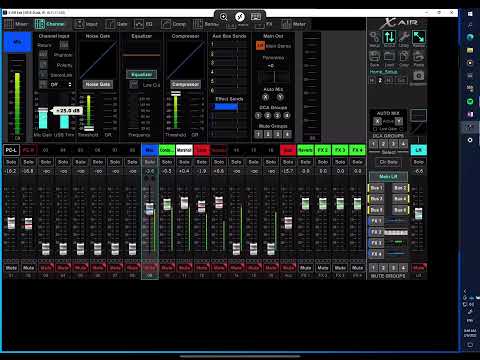480x360 pixels.
Task: Toggle the Equalizer on/off button
Action: tap(142, 74)
